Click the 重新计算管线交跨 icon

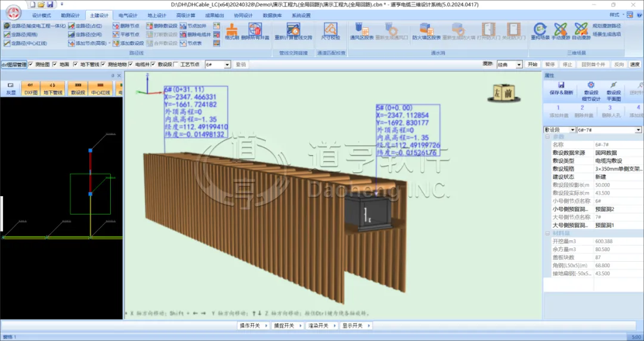[293, 30]
